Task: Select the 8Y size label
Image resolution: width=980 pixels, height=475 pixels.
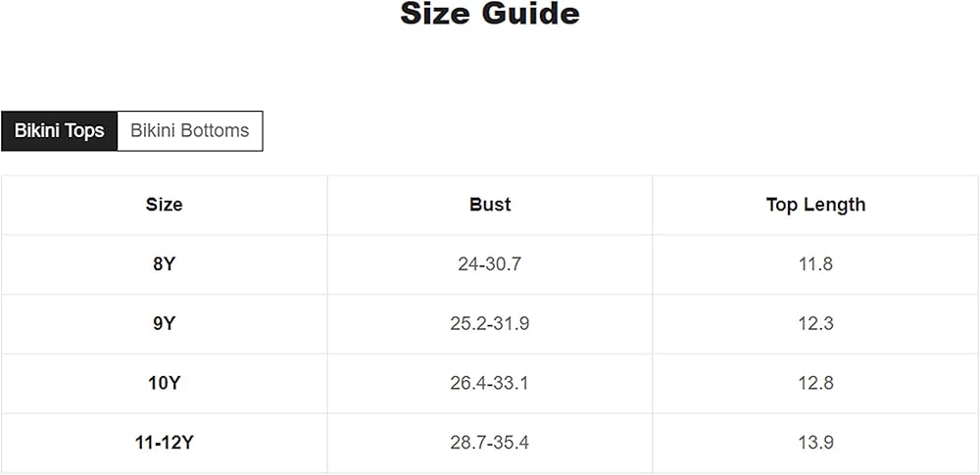Action: (164, 264)
